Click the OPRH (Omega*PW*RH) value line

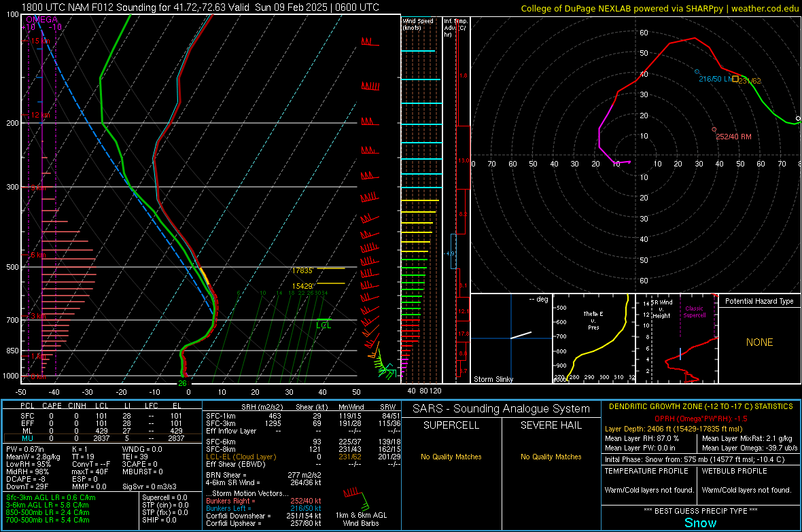pos(701,419)
